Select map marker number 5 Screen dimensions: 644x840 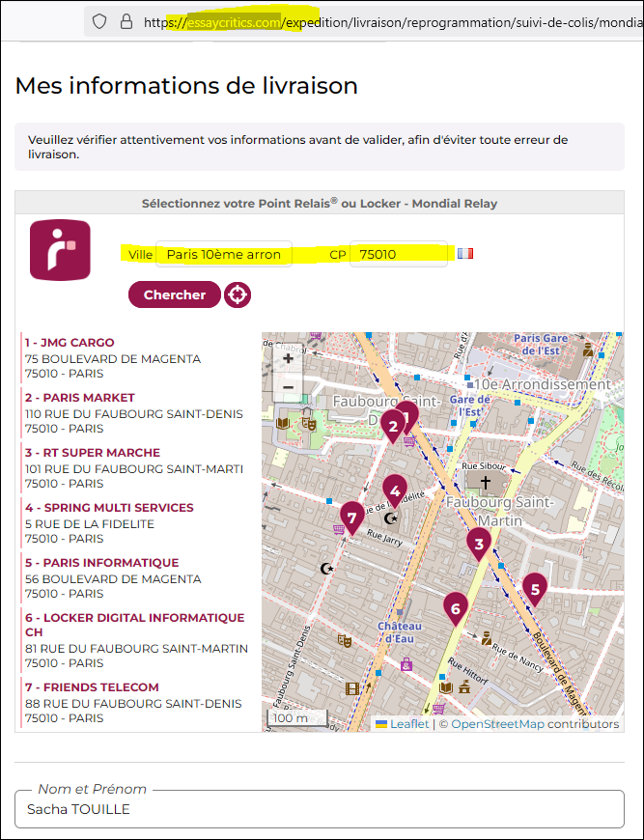534,588
